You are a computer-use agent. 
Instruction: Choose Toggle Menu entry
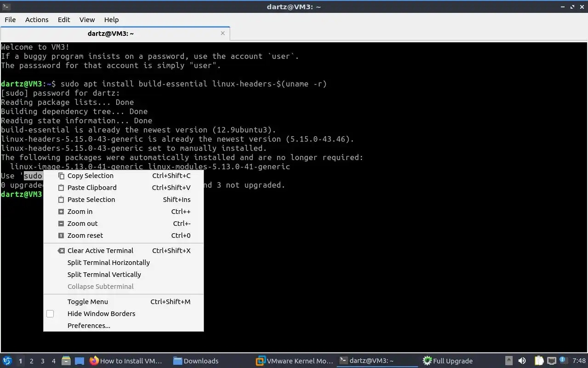[x=123, y=302]
